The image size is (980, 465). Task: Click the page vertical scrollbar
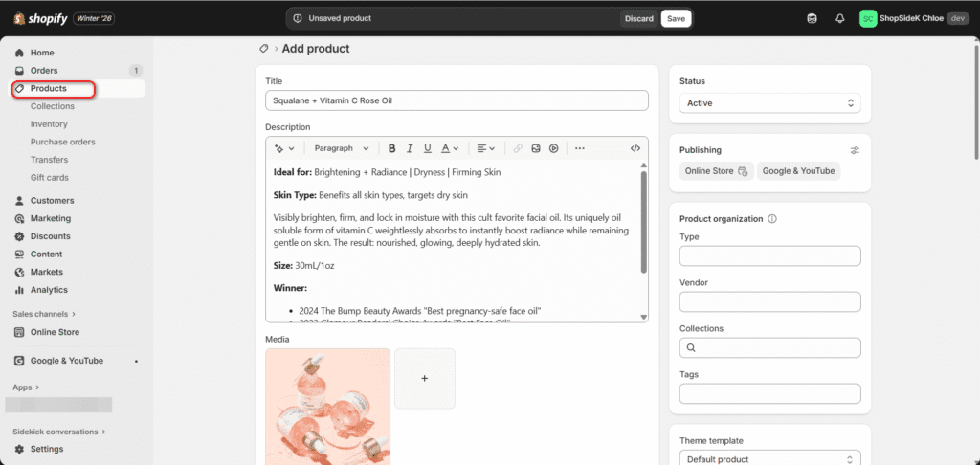(x=976, y=100)
